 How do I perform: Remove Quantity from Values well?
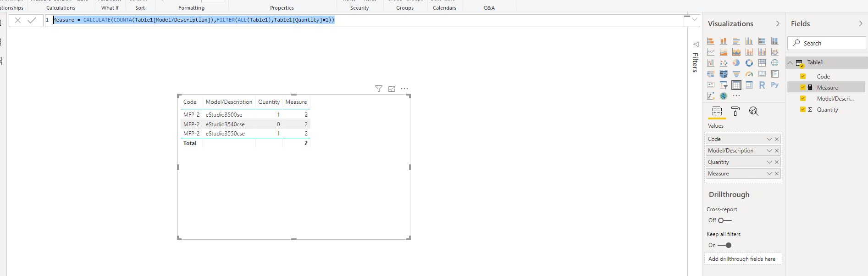(x=777, y=162)
